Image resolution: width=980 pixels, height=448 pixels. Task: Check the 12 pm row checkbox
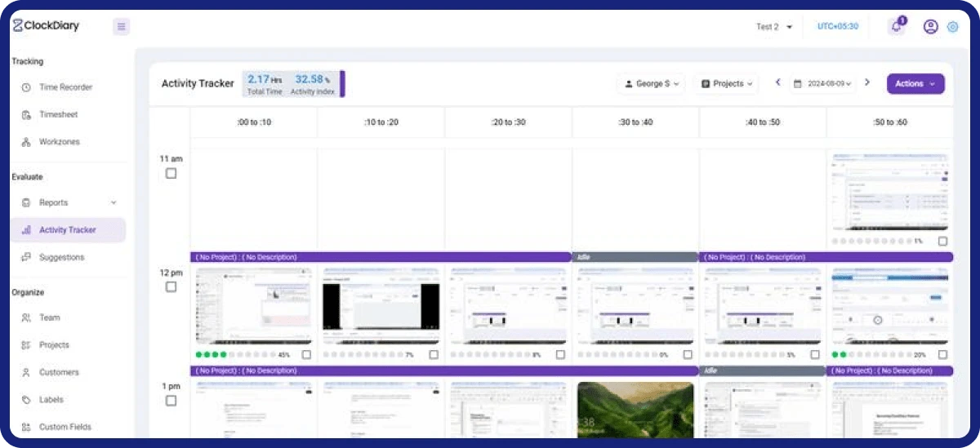pyautogui.click(x=171, y=286)
